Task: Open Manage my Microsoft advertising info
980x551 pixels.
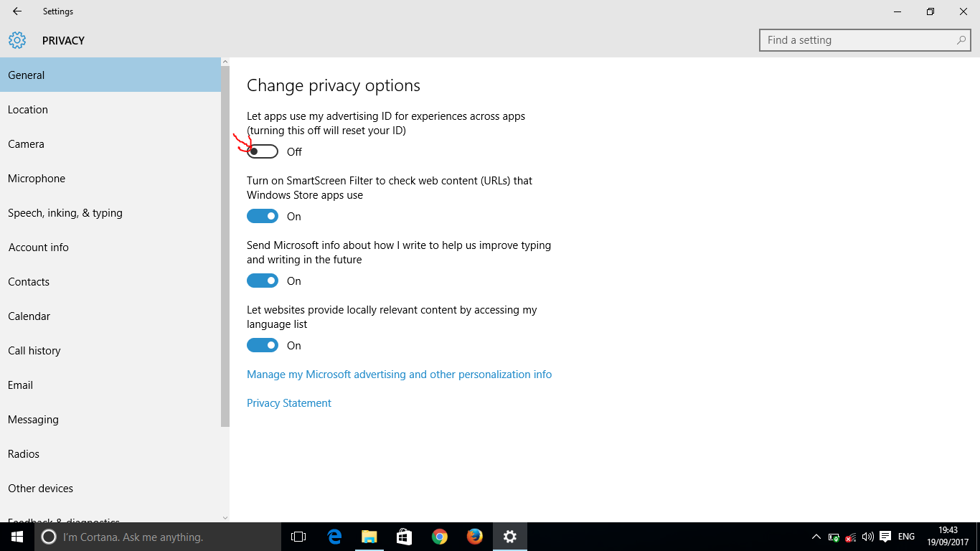Action: tap(399, 374)
